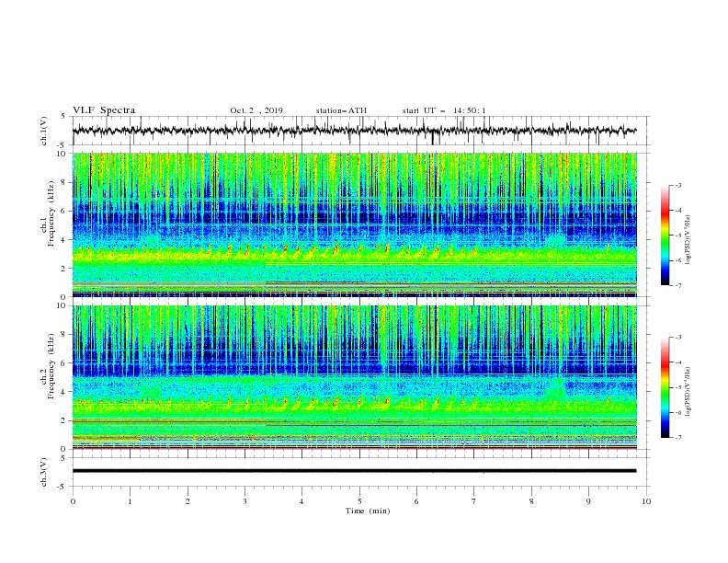Select the upper colorbar "log(PSD)(V²/Hz)" label
This screenshot has height=563, width=728.
pos(688,240)
